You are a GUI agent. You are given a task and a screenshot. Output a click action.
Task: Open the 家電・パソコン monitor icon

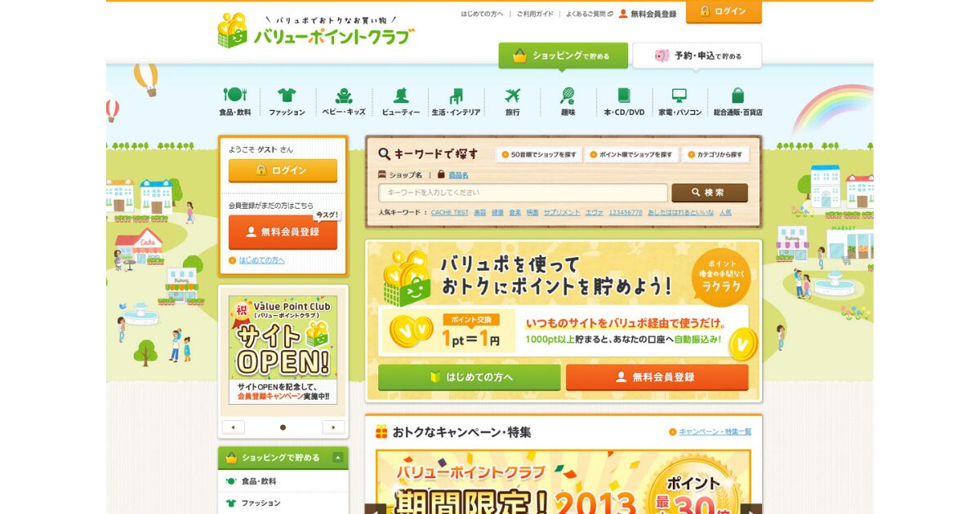(679, 95)
